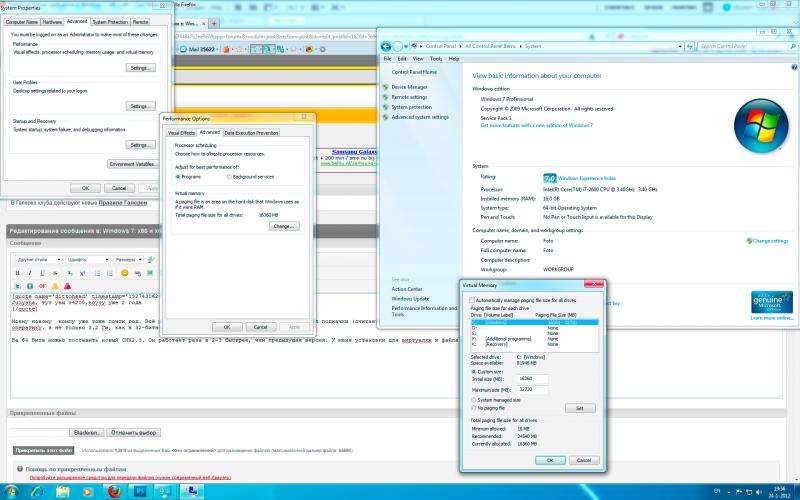Click Cancel in Performance Options dialog
Screen dimensions: 800x500
coord(261,327)
